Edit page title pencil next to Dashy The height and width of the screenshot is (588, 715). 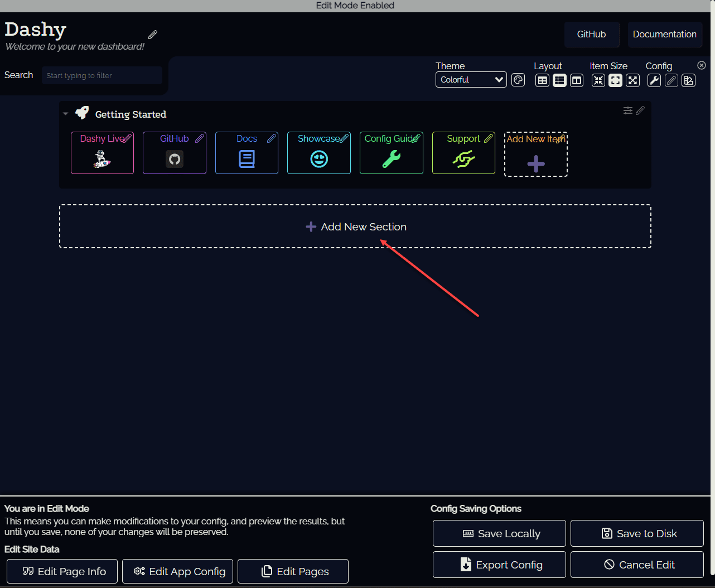click(153, 35)
